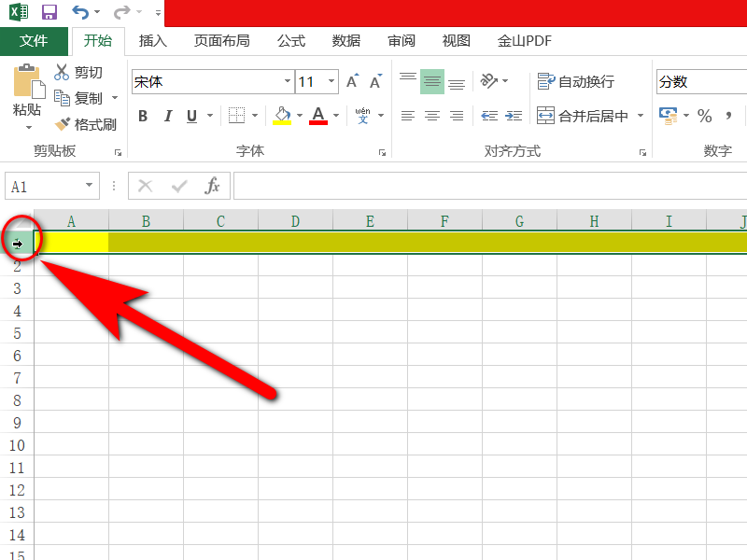The width and height of the screenshot is (747, 560).
Task: Click the Save icon in quick access toolbar
Action: point(49,12)
